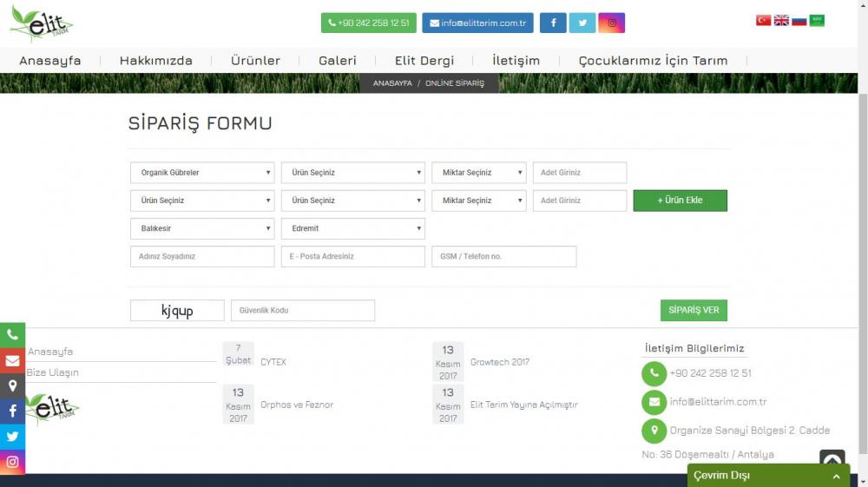This screenshot has height=487, width=868.
Task: Click the + Ürün Ekle button
Action: (680, 201)
